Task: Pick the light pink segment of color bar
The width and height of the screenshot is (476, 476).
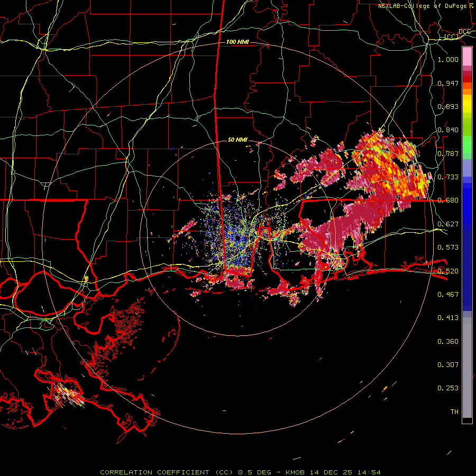Action: point(467,56)
